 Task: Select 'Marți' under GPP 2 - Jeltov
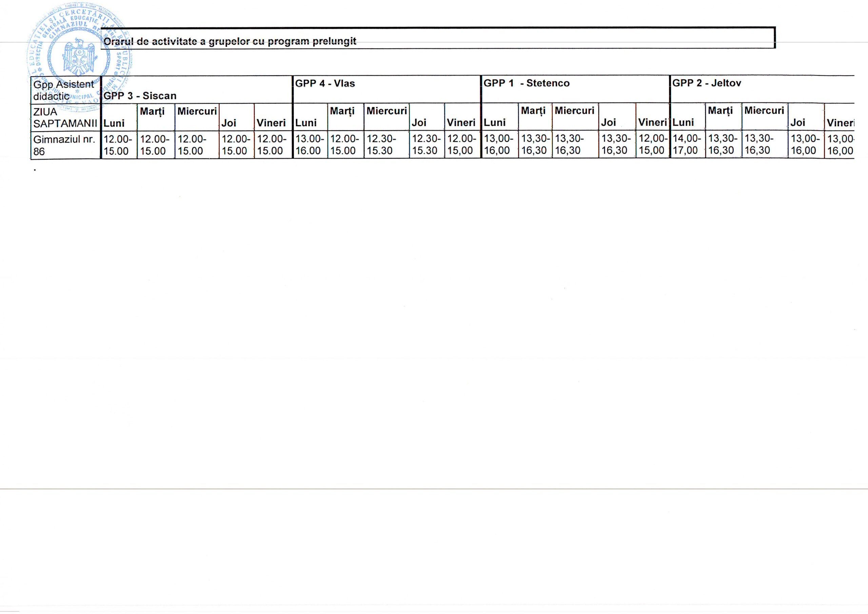coord(720,111)
